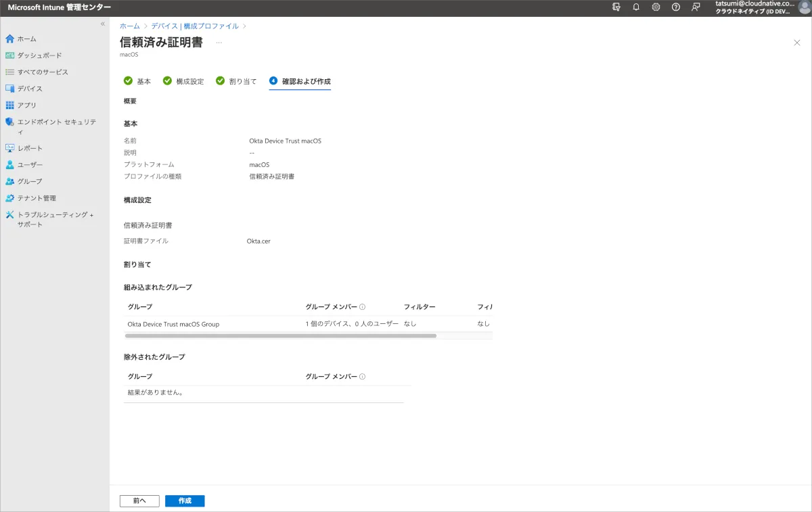Click the 作成 button
Screen dimensions: 812x512
tap(185, 501)
